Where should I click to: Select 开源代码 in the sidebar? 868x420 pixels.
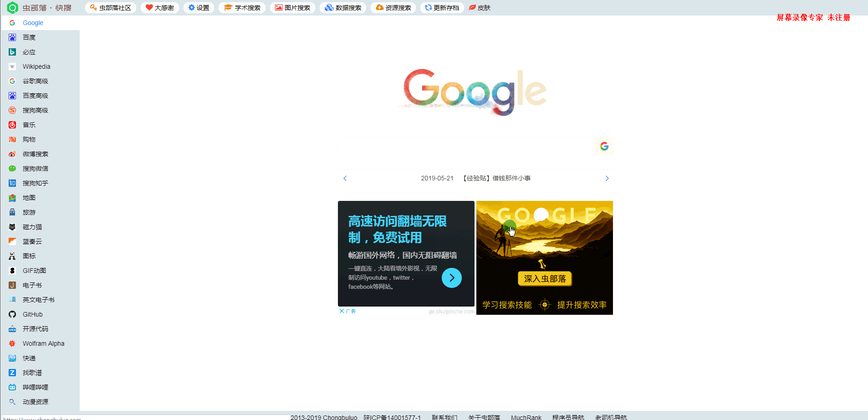pos(40,329)
